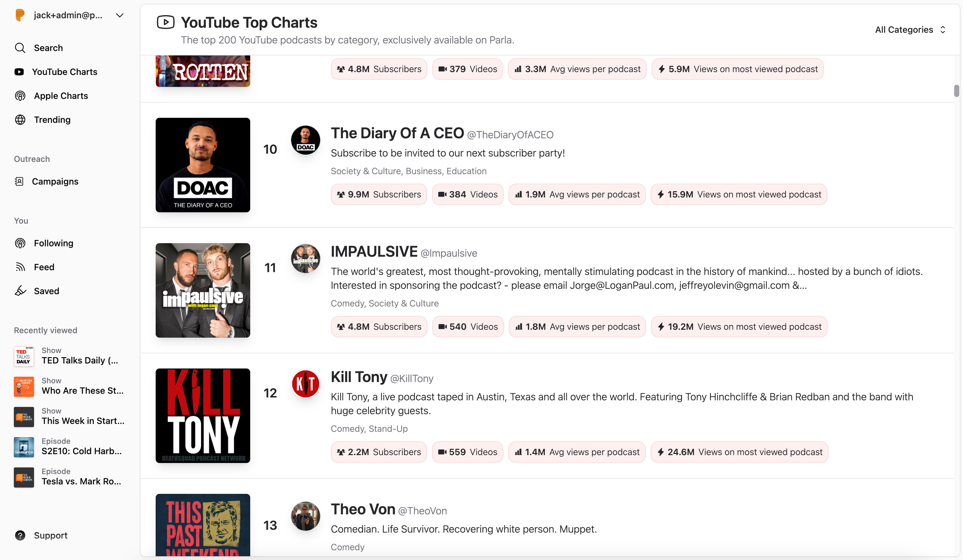Click the @TheDiaryOfACEO handle
Image resolution: width=963 pixels, height=560 pixels.
pos(510,135)
